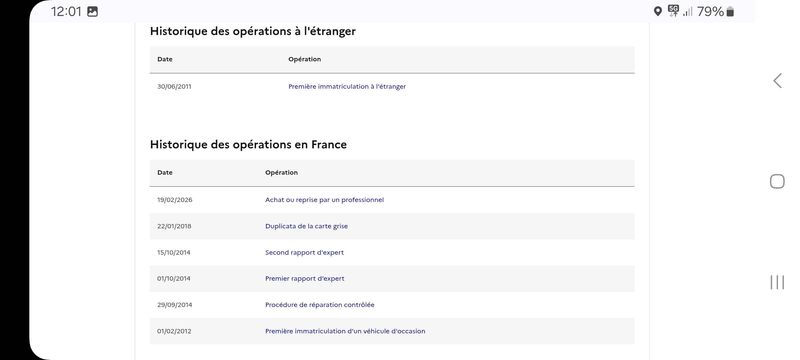Click Opération header in étranger table
The image size is (800, 360).
[305, 59]
